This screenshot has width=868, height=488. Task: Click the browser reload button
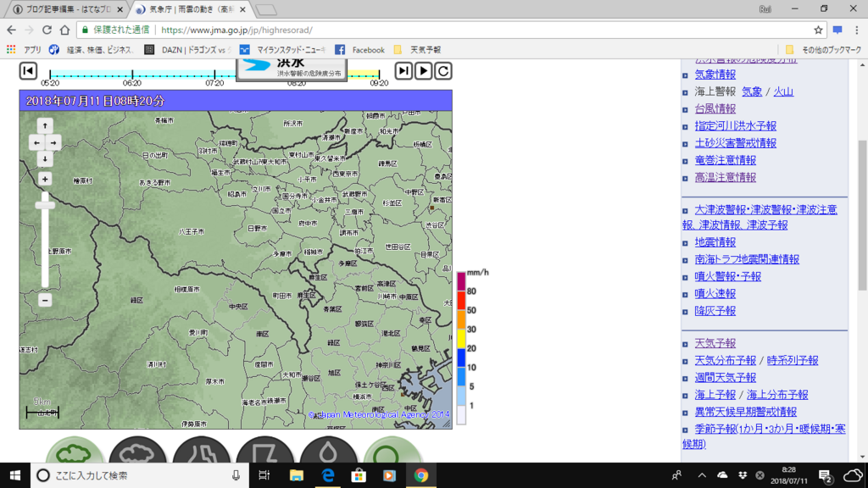pyautogui.click(x=47, y=30)
